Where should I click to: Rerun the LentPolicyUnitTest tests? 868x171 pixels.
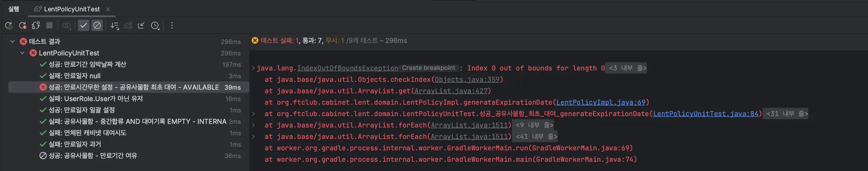[8, 25]
